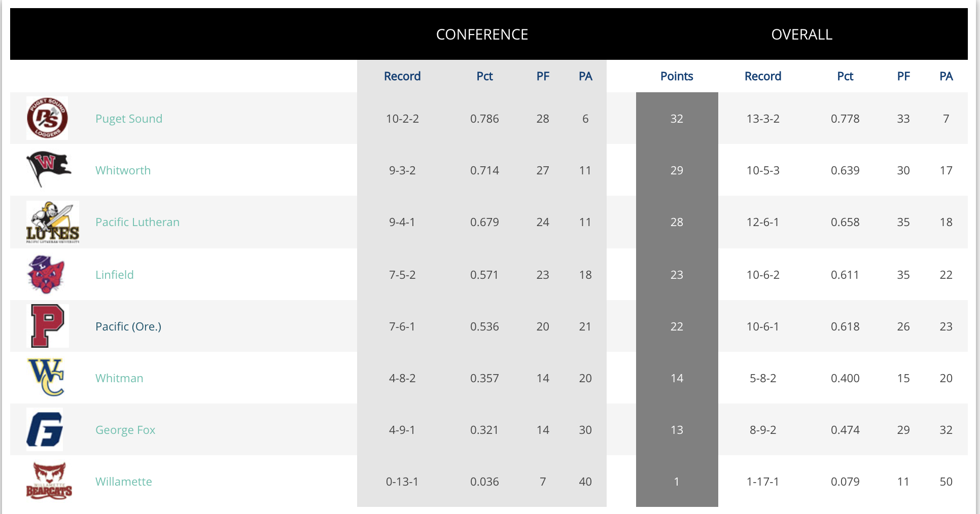Image resolution: width=980 pixels, height=514 pixels.
Task: Click the Willamette Bearcats logo
Action: coord(49,481)
